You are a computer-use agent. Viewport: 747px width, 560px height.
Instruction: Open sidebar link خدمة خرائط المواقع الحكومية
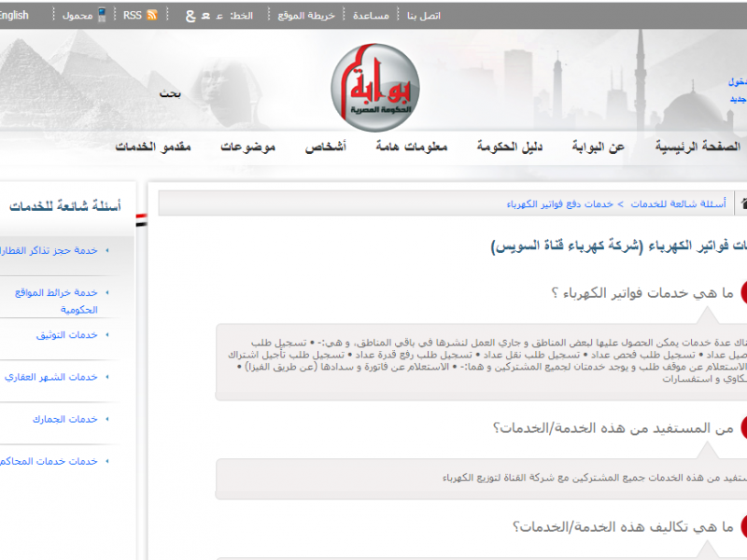click(x=56, y=301)
